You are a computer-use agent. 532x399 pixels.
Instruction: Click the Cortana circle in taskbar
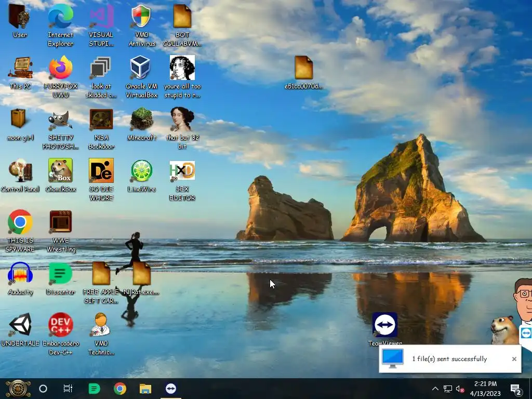[43, 389]
